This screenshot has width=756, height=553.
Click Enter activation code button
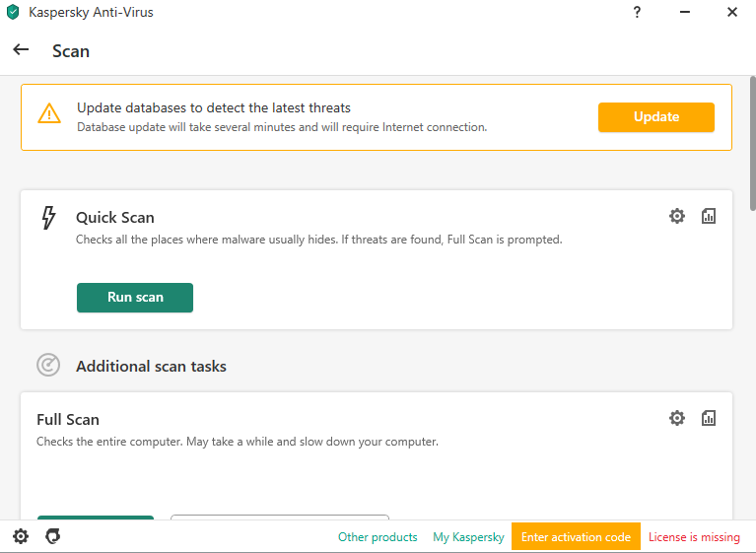click(x=576, y=536)
